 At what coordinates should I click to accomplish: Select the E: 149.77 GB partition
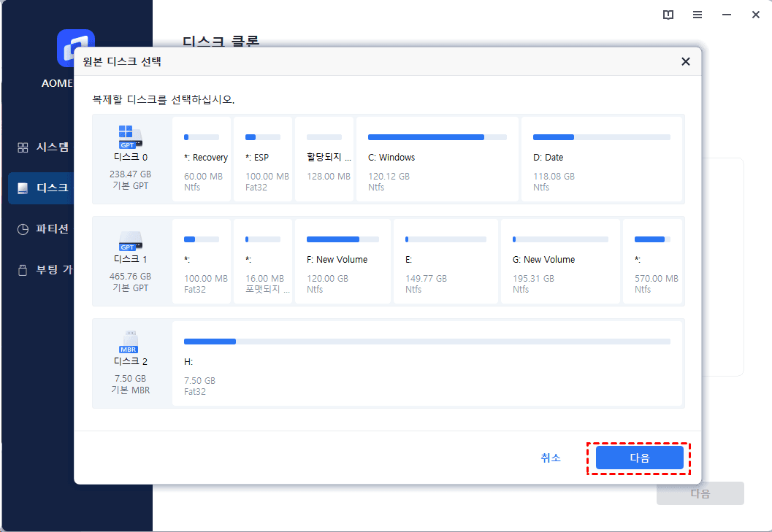pyautogui.click(x=446, y=261)
